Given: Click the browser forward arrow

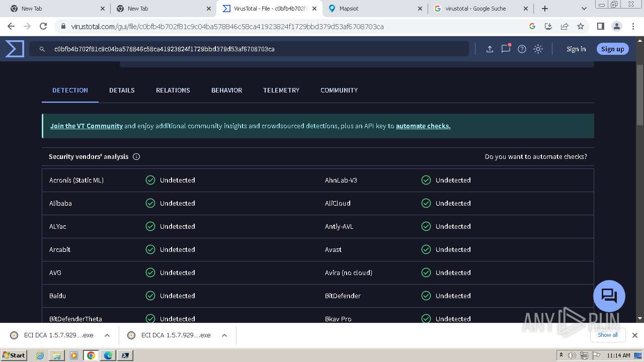Looking at the screenshot, I should (27, 26).
